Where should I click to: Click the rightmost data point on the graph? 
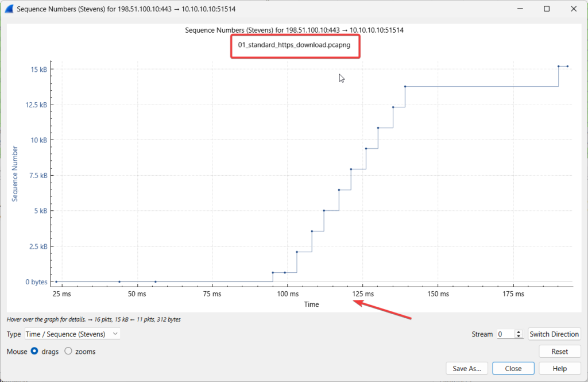(567, 66)
